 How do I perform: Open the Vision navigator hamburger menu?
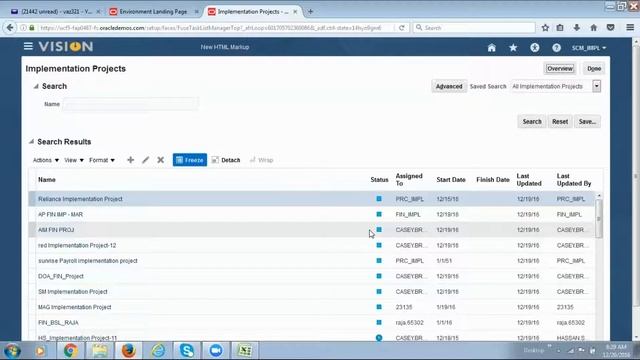tap(28, 47)
